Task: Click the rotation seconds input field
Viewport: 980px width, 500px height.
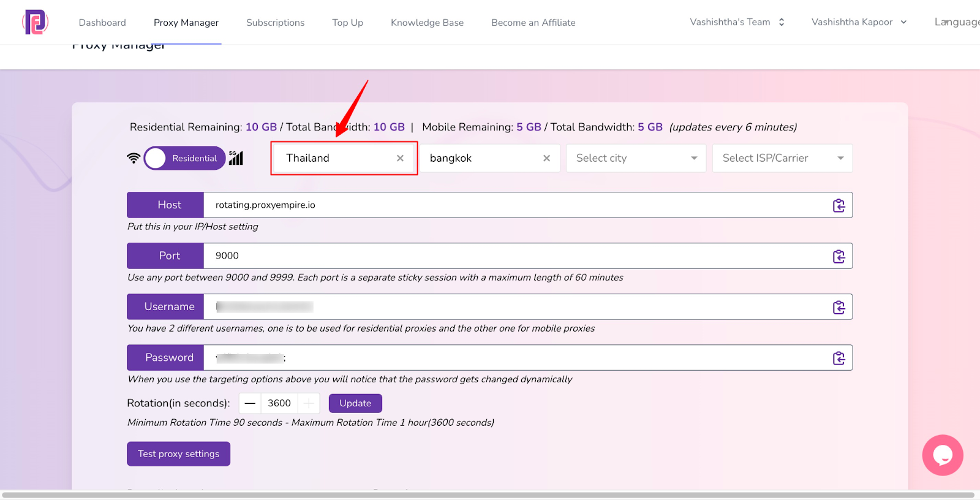Action: 279,403
